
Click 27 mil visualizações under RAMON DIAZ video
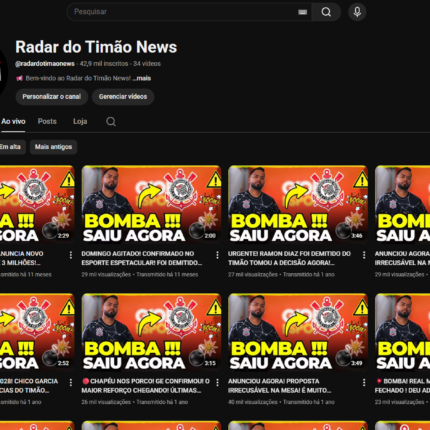click(x=253, y=275)
